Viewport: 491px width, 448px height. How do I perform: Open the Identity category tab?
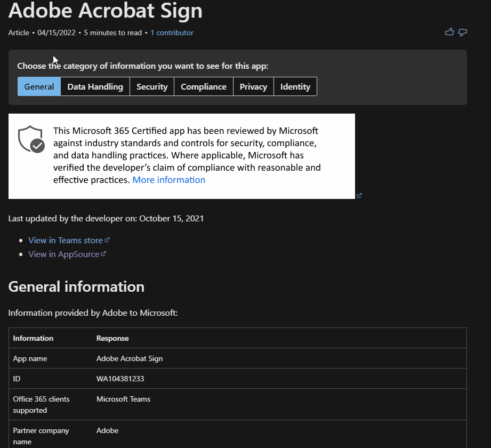(x=295, y=86)
